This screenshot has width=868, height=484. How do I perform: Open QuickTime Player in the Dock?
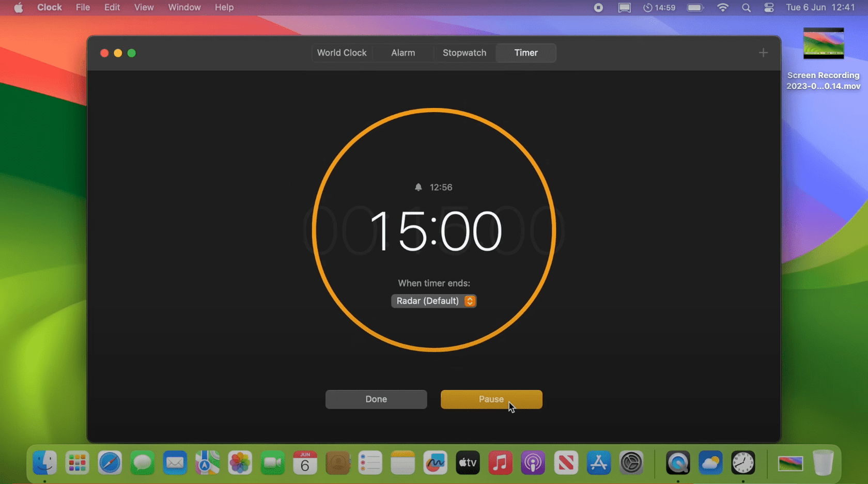[x=678, y=463]
